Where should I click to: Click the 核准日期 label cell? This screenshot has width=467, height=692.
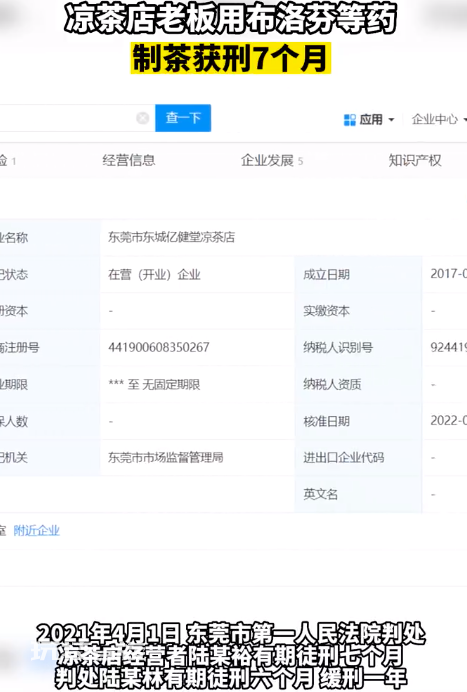pyautogui.click(x=358, y=421)
